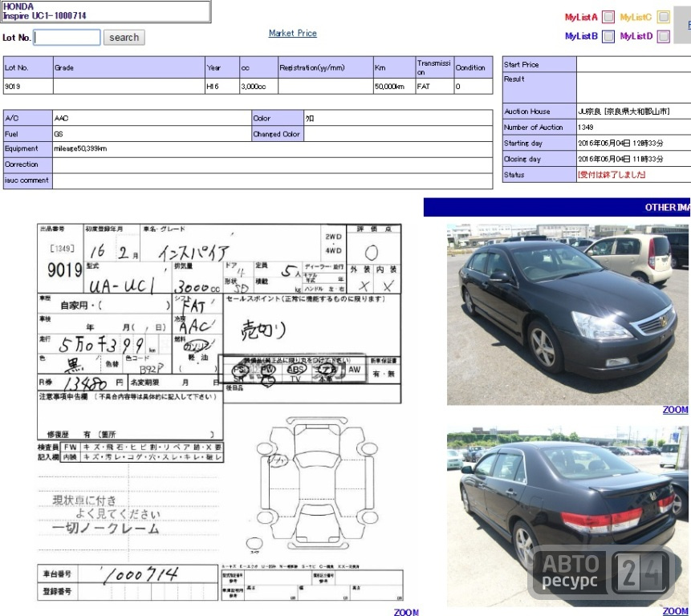Click the 'Inspire UC1-1000714' title text
Viewport: 691px width, 616px height.
(44, 16)
